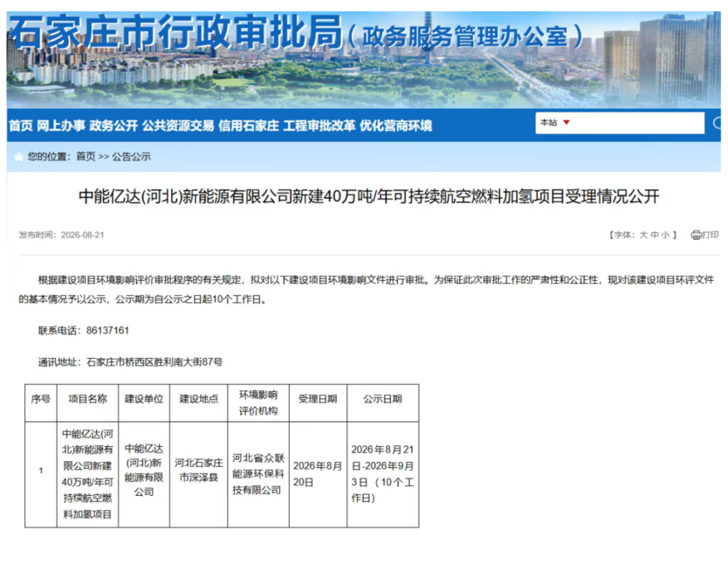Click the 环境影响评价机构 table header
This screenshot has width=728, height=564.
pyautogui.click(x=258, y=403)
